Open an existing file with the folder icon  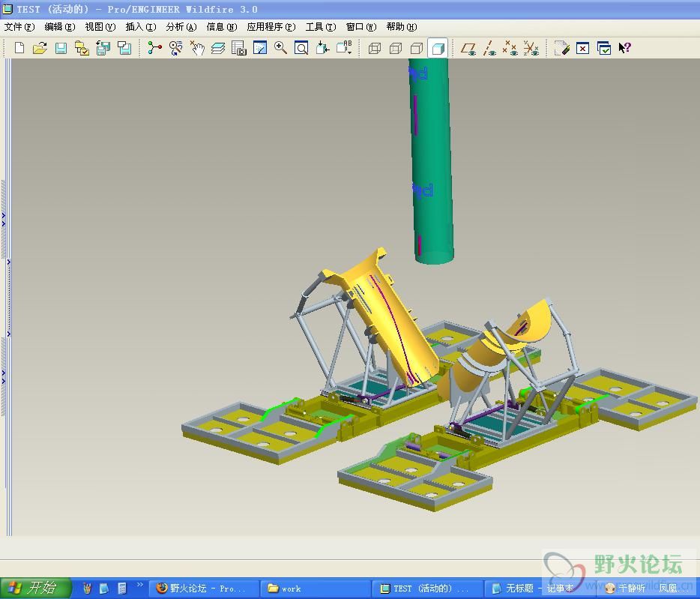pos(40,48)
